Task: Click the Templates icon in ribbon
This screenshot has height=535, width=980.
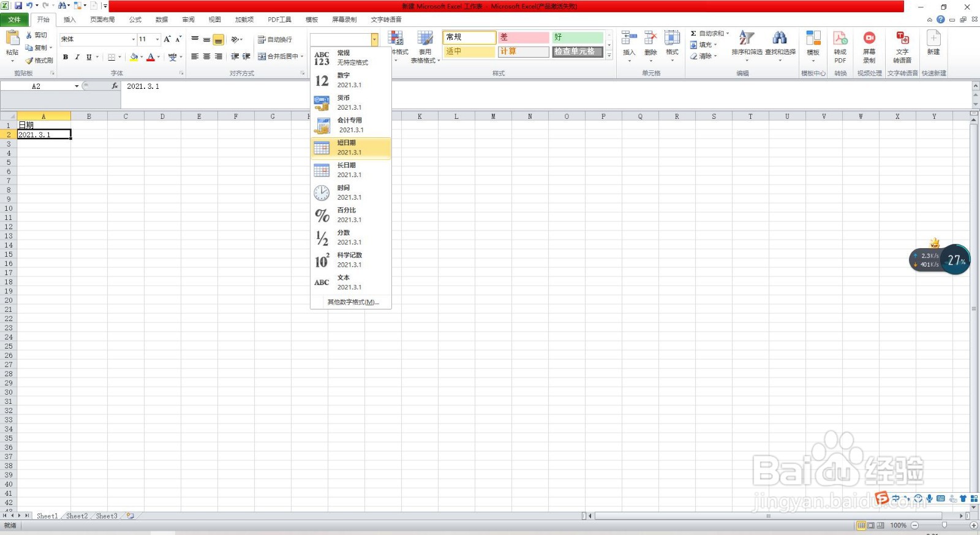Action: pyautogui.click(x=813, y=39)
